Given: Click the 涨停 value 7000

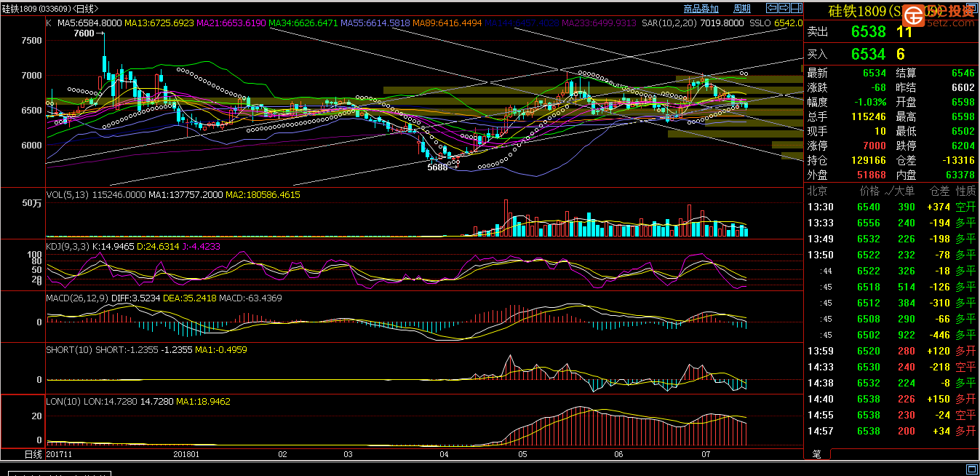Looking at the screenshot, I should click(x=875, y=146).
